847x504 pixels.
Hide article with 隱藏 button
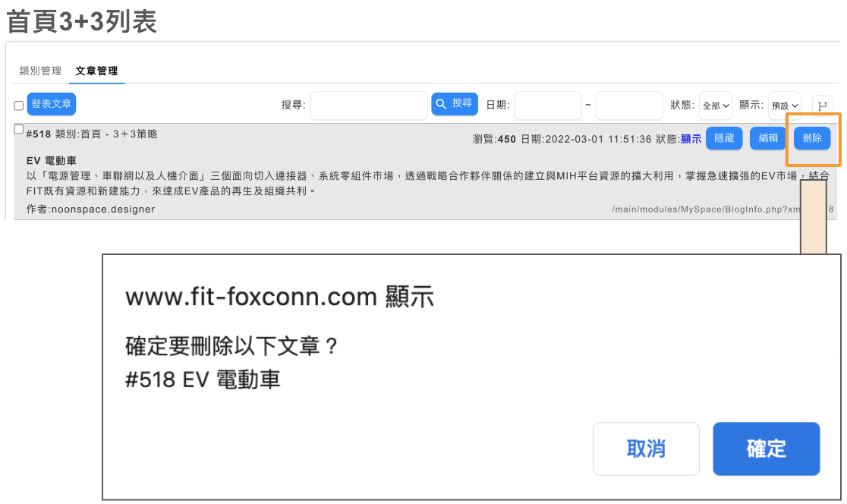tap(724, 138)
